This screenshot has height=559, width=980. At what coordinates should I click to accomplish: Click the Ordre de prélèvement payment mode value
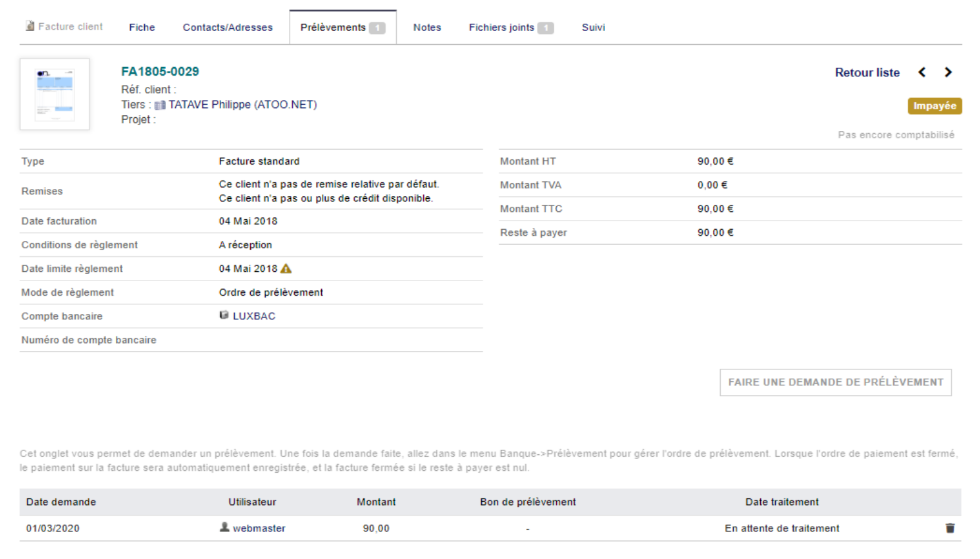pos(271,292)
